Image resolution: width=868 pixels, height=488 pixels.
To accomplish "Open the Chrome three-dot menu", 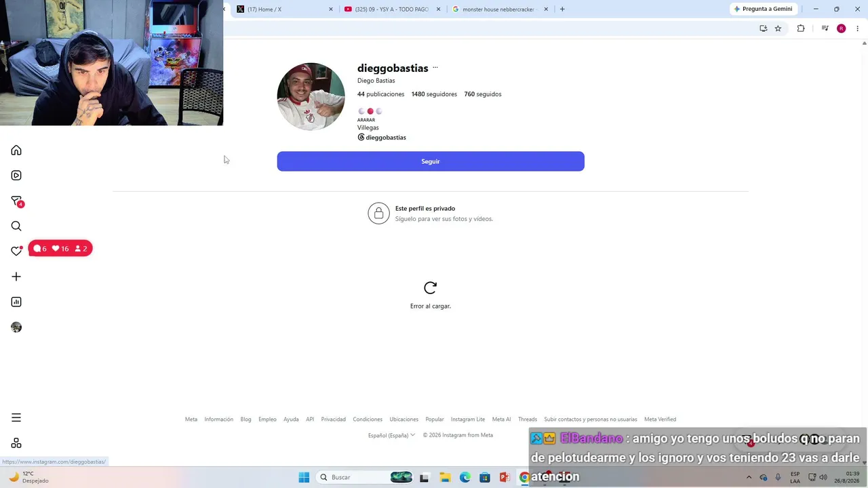I will coord(857,28).
